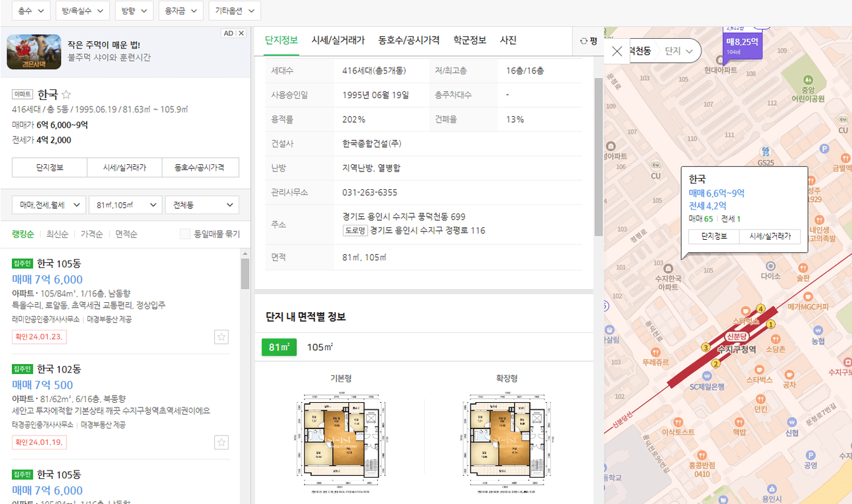
Task: Switch to the 시세/실거래가 tab
Action: click(338, 40)
